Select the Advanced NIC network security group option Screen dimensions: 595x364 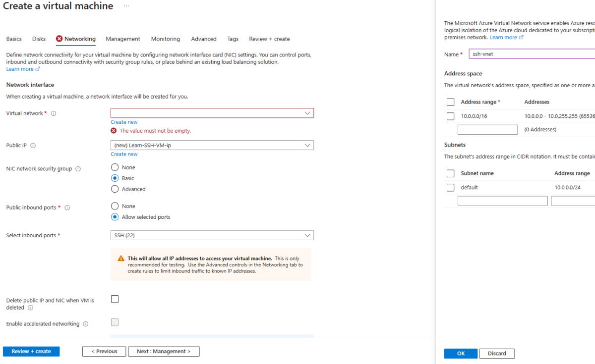(x=115, y=189)
